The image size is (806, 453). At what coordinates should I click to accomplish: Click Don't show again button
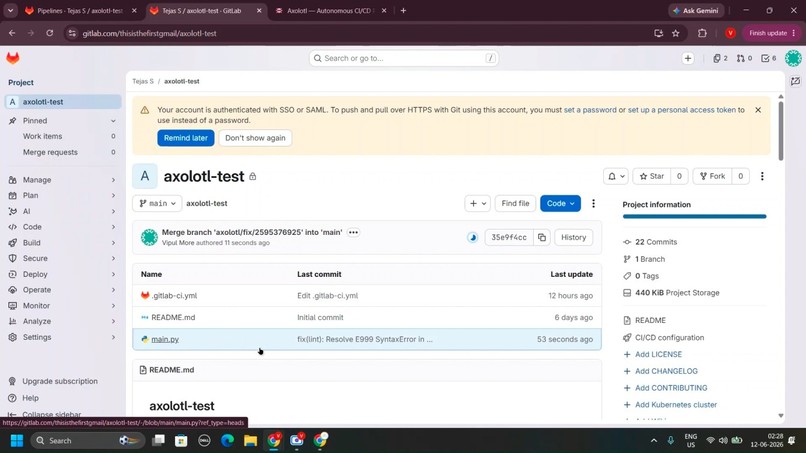click(x=255, y=138)
